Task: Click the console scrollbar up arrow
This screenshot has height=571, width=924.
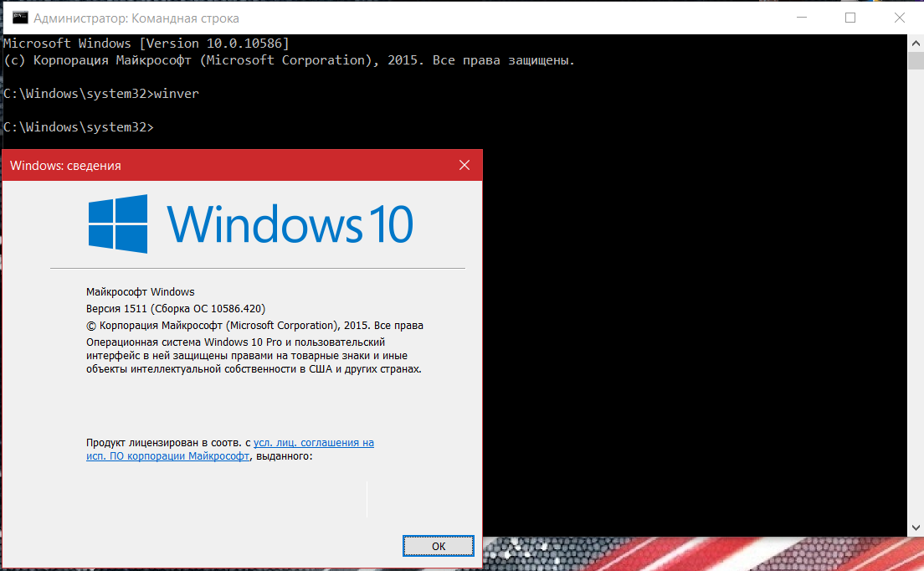Action: pyautogui.click(x=916, y=43)
